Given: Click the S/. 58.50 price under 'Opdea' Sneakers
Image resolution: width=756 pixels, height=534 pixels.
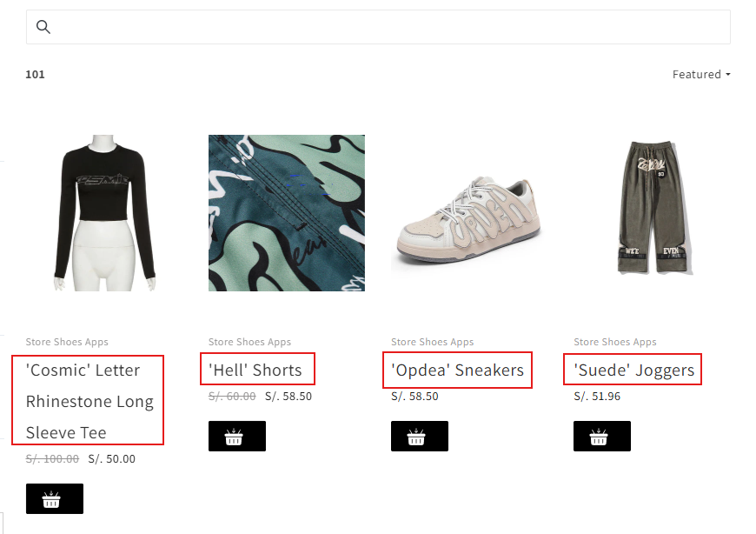Looking at the screenshot, I should [x=414, y=397].
